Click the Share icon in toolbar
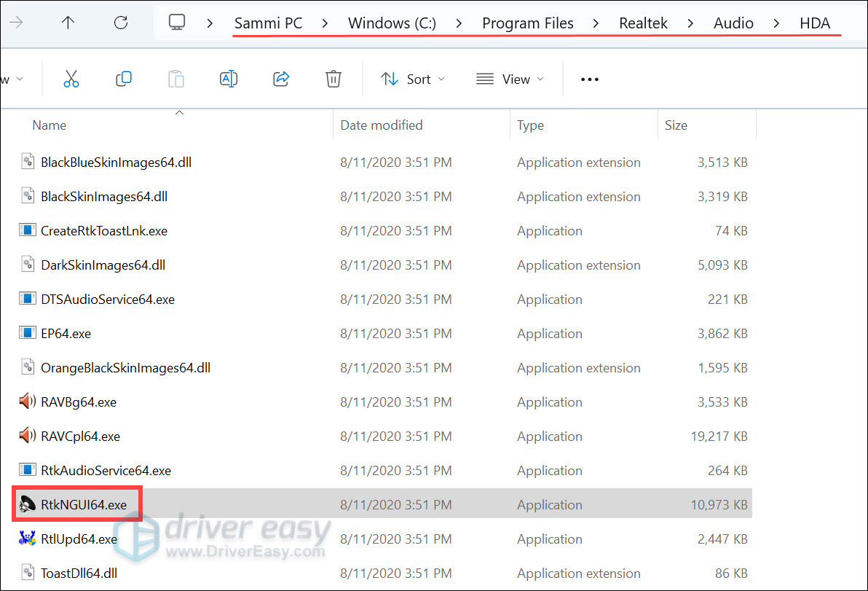868x591 pixels. click(281, 79)
